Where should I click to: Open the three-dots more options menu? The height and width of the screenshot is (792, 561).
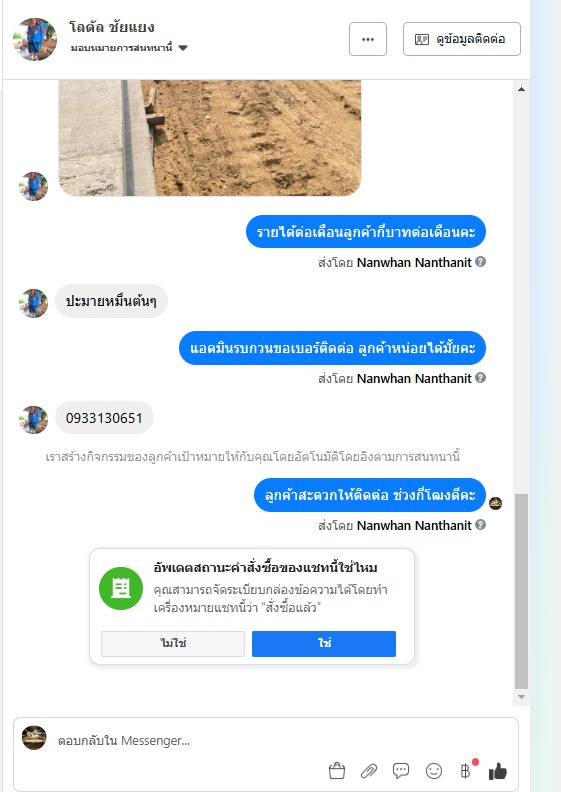[x=368, y=39]
